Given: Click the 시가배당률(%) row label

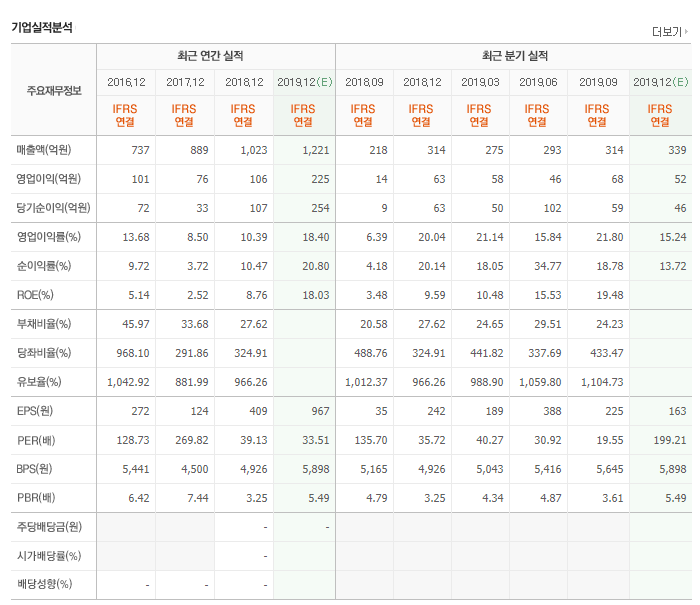Looking at the screenshot, I should coord(49,556).
